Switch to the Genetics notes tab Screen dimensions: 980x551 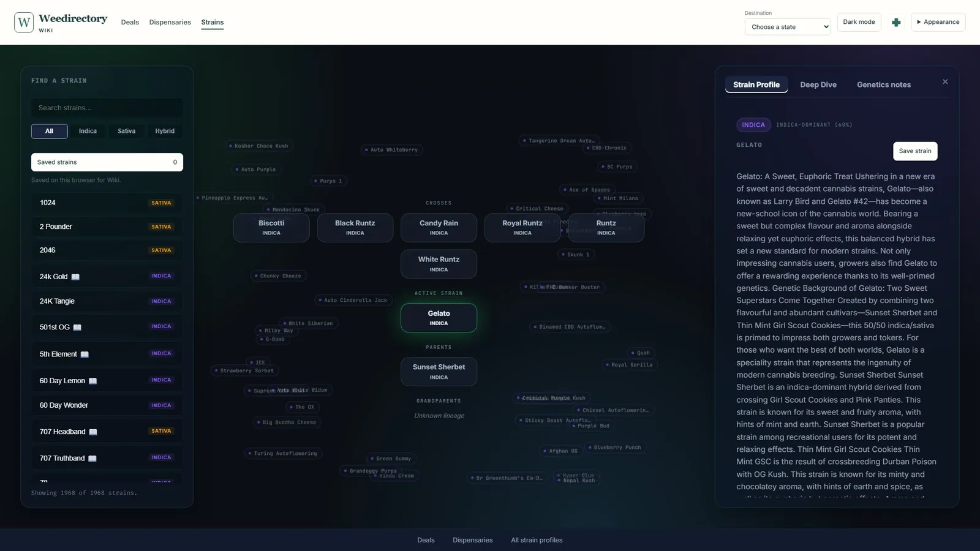click(884, 84)
